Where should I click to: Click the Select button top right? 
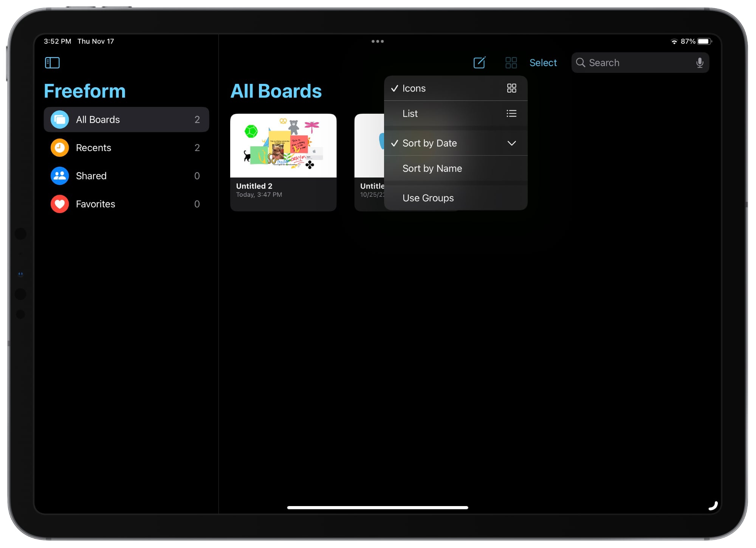tap(542, 63)
